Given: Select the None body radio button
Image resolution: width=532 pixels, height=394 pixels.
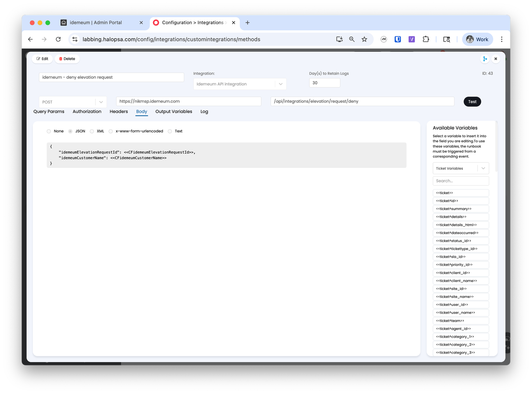Looking at the screenshot, I should pyautogui.click(x=49, y=131).
